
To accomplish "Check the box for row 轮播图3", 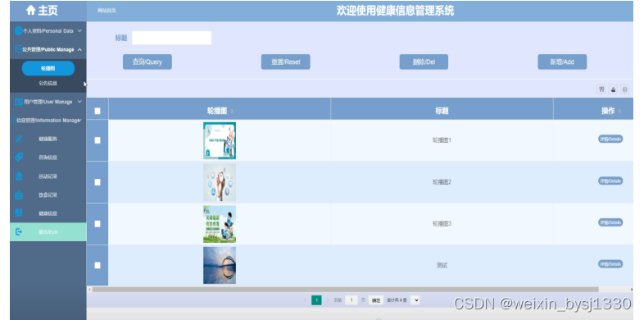I will (x=98, y=224).
